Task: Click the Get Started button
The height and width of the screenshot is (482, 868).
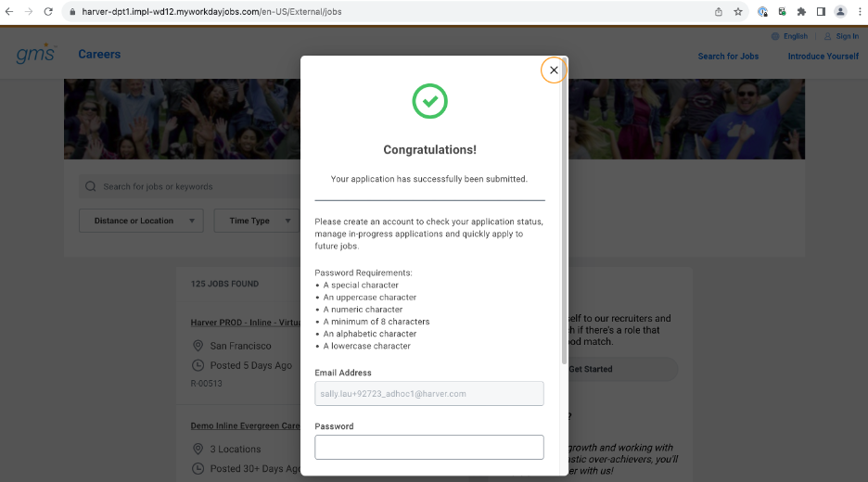Action: (590, 369)
